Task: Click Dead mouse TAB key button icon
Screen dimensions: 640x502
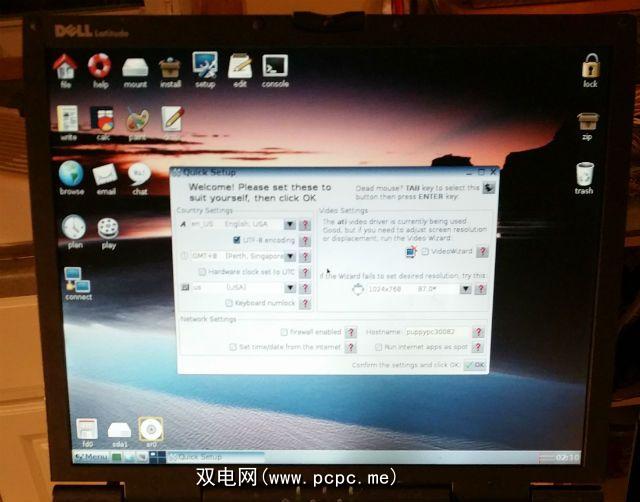Action: 489,188
